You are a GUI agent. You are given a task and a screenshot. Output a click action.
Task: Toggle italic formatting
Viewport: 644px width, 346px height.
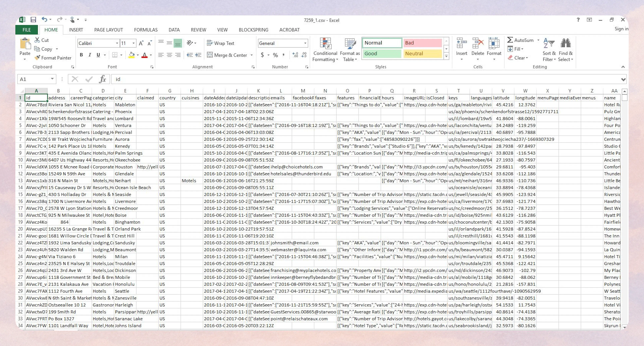click(90, 55)
